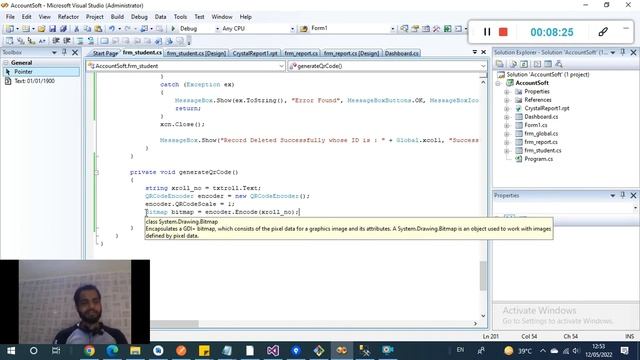Select frm_global.cs in Solution Explorer

point(541,133)
